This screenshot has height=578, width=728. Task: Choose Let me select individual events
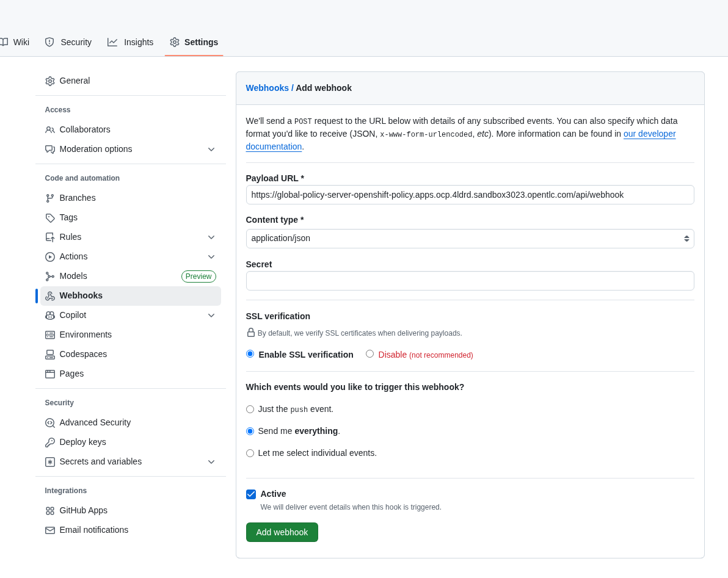[x=250, y=453]
